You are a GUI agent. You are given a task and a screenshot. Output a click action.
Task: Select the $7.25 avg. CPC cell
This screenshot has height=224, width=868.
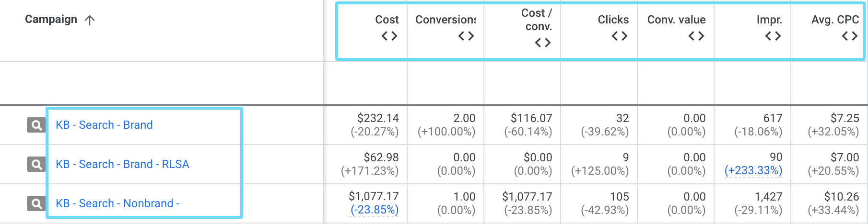point(845,118)
